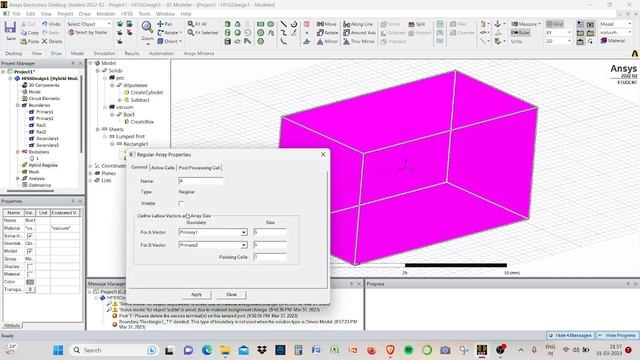Toggle the Ruler button
Image resolution: width=640 pixels, height=360 pixels.
coord(520,33)
